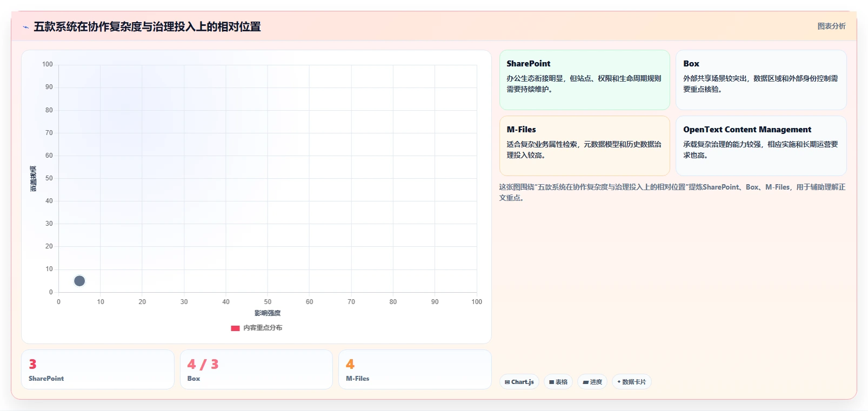Click the 进度 tag

coord(592,382)
